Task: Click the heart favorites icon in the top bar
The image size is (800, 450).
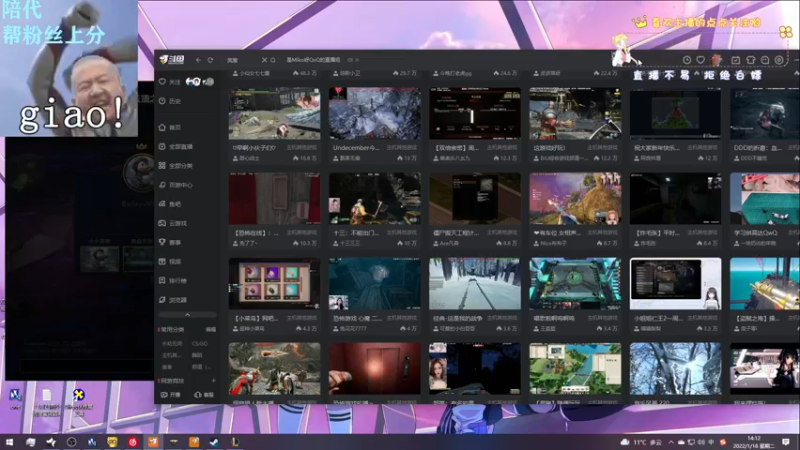Action: click(701, 60)
